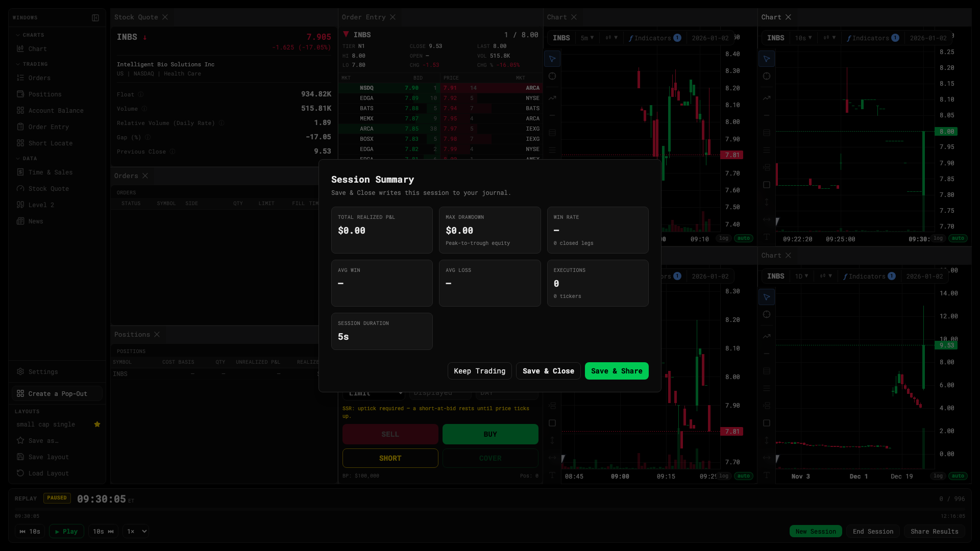Viewport: 980px width, 551px height.
Task: Switch to the Stock Quote tab
Action: (136, 17)
